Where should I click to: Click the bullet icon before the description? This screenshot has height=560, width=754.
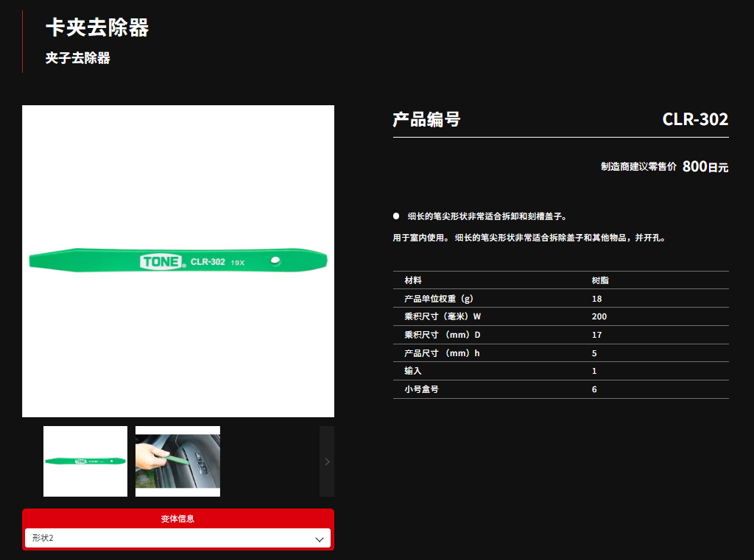(x=396, y=216)
